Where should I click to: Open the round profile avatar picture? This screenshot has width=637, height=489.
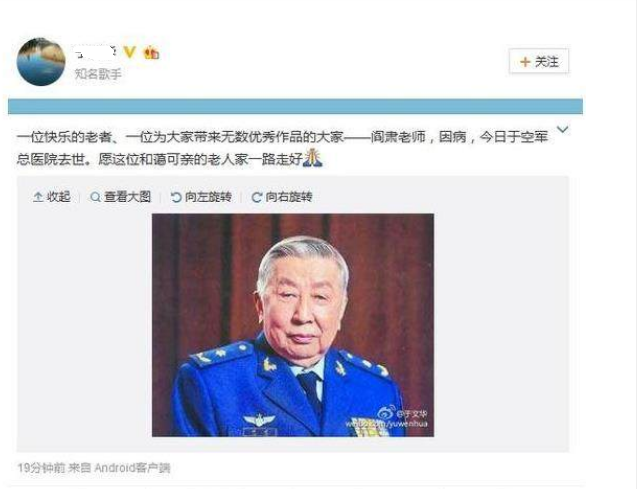click(x=41, y=62)
